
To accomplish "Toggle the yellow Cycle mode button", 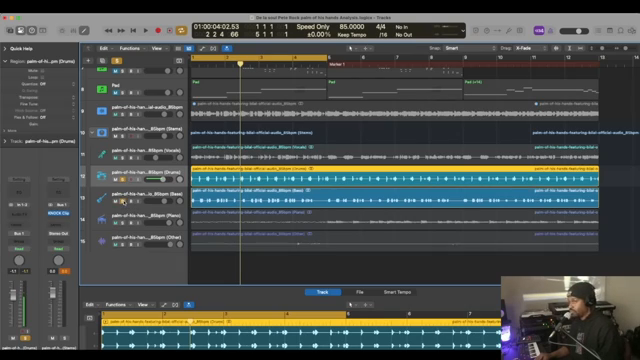I will coord(181,31).
